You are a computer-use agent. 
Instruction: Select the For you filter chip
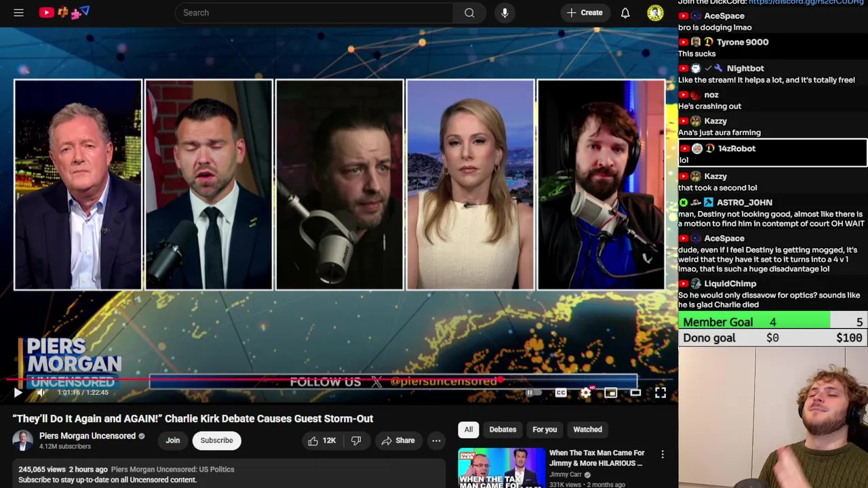pyautogui.click(x=545, y=429)
